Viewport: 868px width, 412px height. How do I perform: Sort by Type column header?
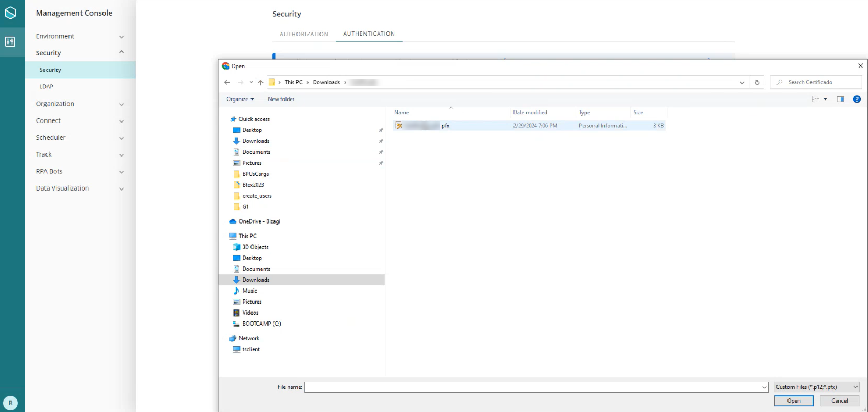(x=584, y=113)
